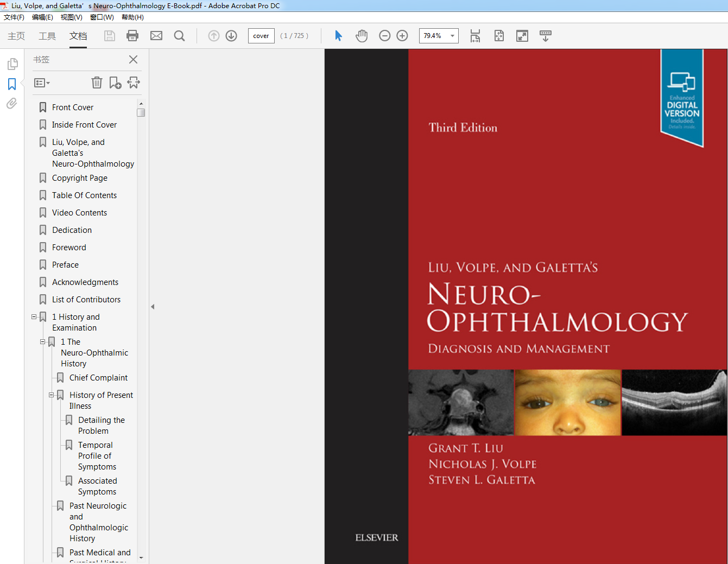Click the Full screen mode icon

522,36
